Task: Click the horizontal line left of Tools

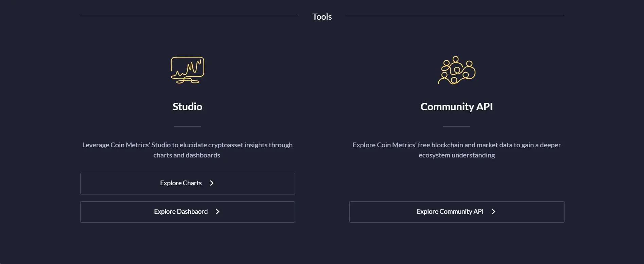Action: tap(189, 16)
